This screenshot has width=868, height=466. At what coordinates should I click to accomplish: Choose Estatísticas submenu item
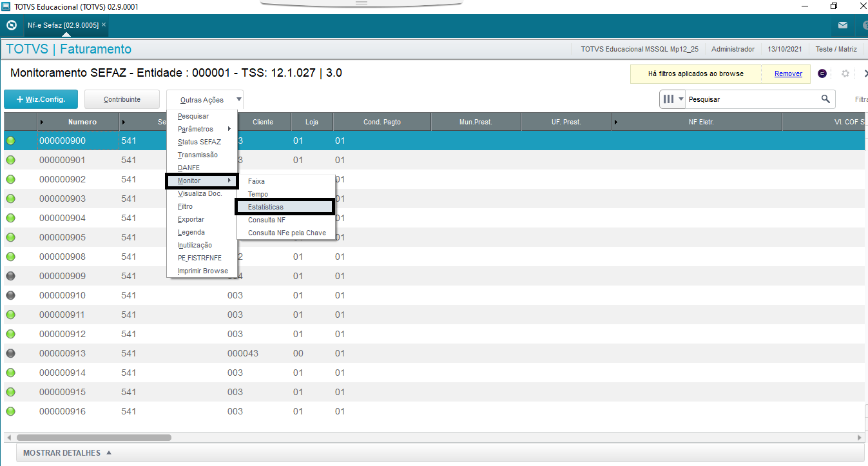[x=285, y=207]
